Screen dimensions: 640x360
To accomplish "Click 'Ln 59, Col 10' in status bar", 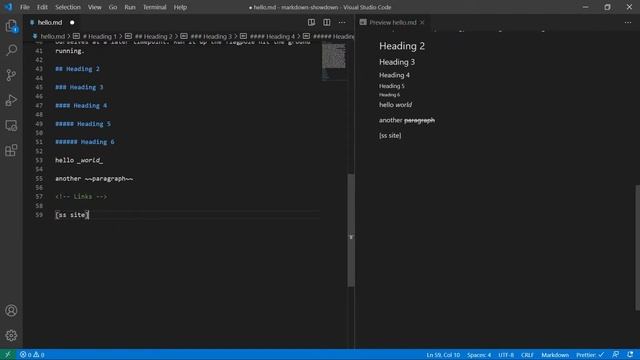I will tap(443, 355).
